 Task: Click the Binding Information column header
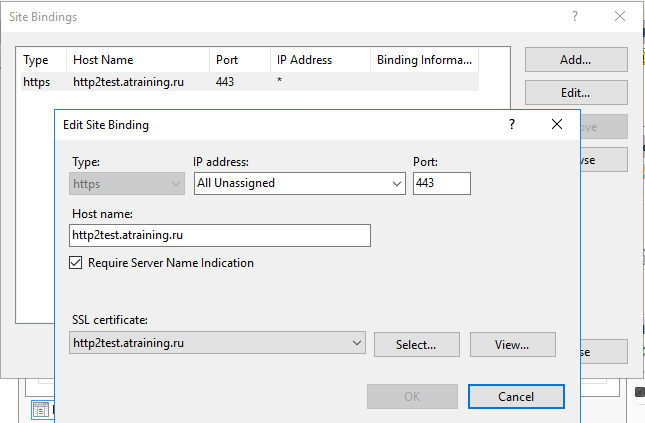pyautogui.click(x=424, y=60)
